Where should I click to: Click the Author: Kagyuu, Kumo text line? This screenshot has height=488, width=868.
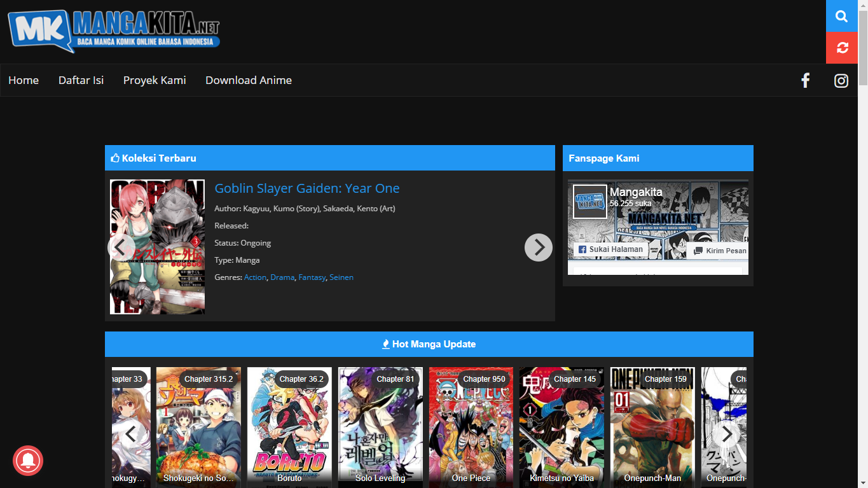point(305,209)
